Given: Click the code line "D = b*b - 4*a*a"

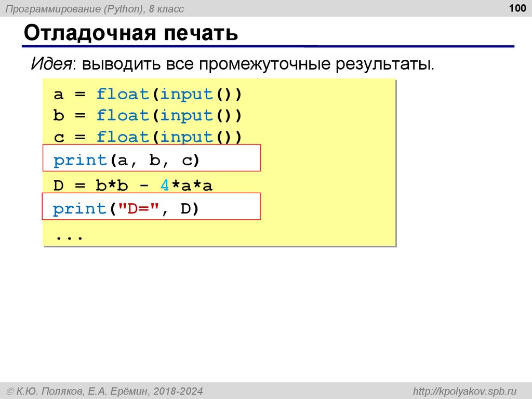Looking at the screenshot, I should pos(133,185).
